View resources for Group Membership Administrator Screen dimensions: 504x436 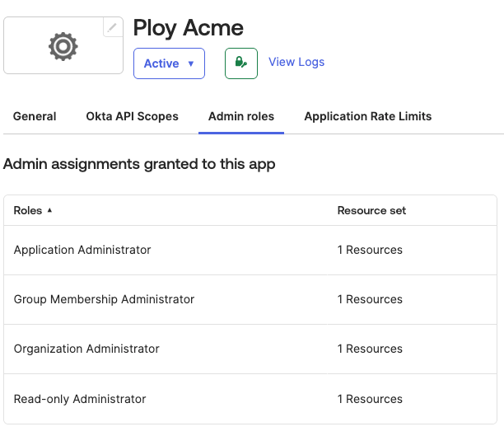[370, 299]
